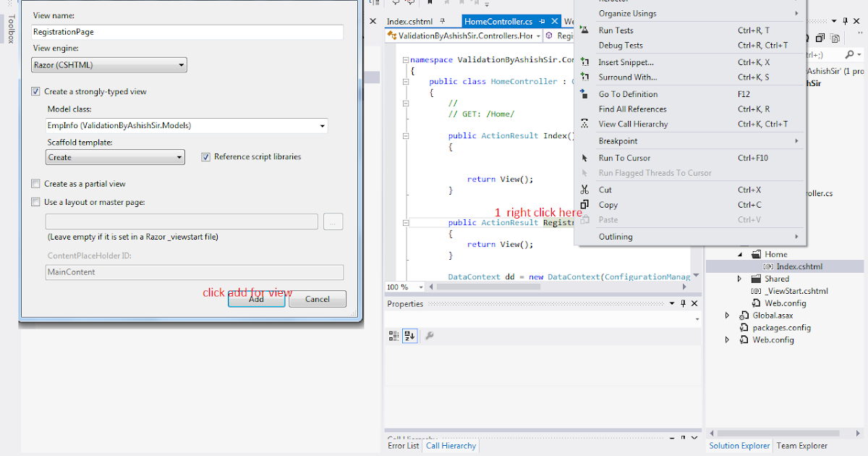This screenshot has height=456, width=868.
Task: Open the Toolbox side tab
Action: [10, 29]
